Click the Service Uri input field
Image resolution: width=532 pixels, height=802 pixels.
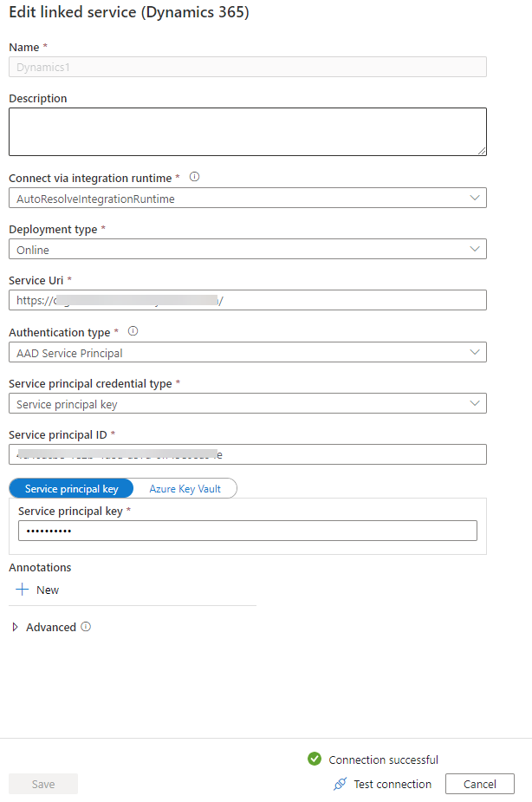[247, 301]
